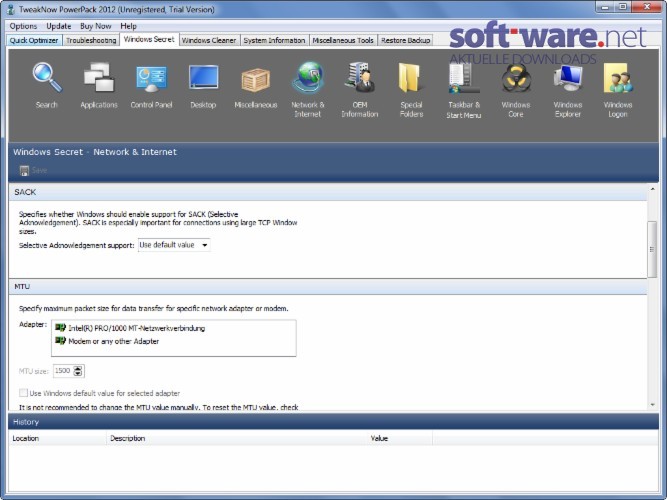Click the SACK section header
This screenshot has width=667, height=500.
point(328,192)
